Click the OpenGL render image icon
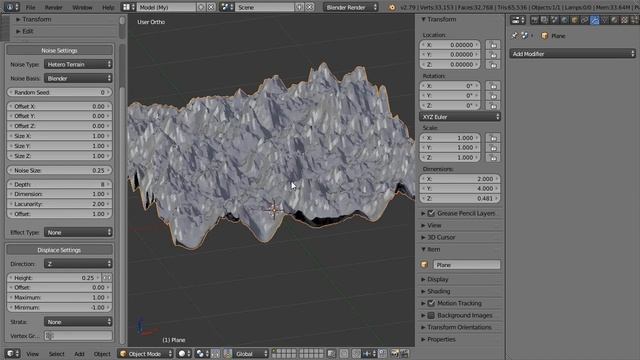 click(394, 353)
